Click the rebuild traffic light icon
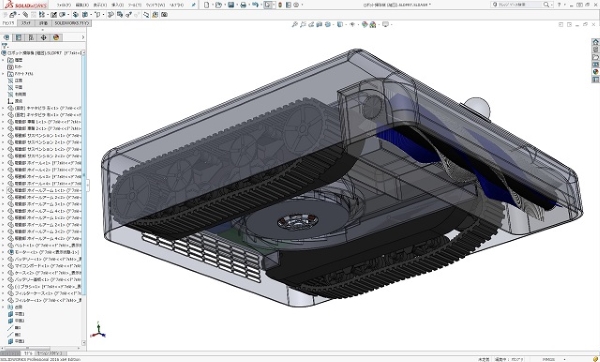 [x=280, y=5]
